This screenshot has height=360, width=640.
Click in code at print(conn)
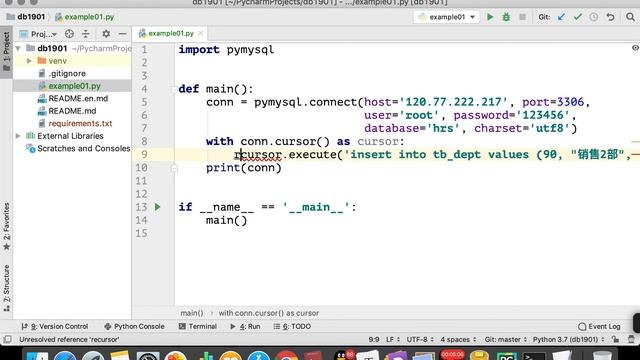pyautogui.click(x=244, y=168)
